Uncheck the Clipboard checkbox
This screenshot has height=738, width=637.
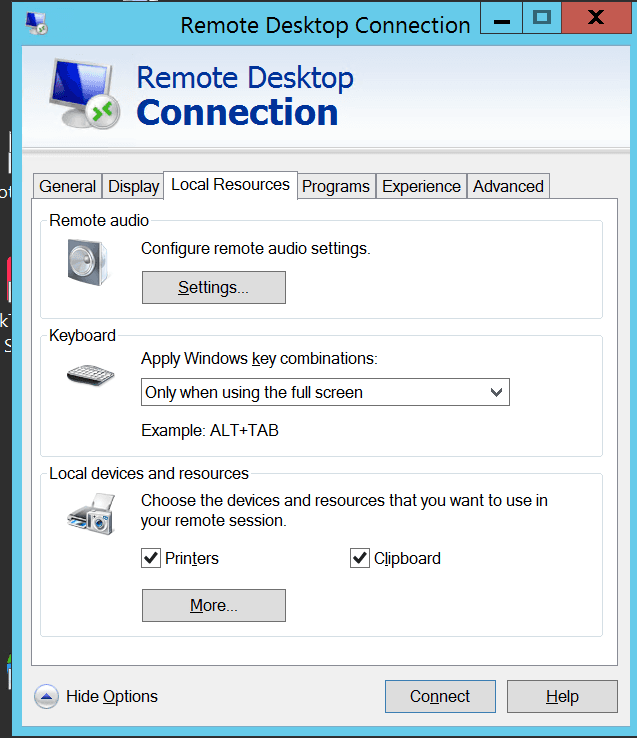[360, 558]
